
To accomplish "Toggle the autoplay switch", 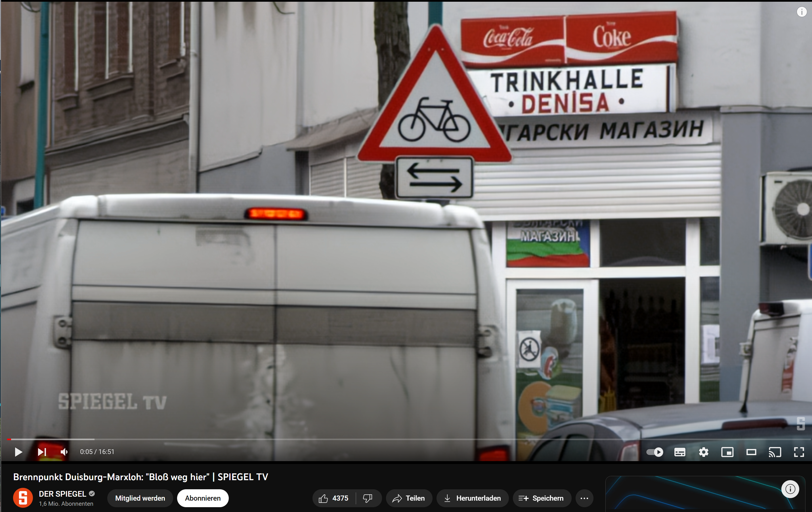I will 654,452.
